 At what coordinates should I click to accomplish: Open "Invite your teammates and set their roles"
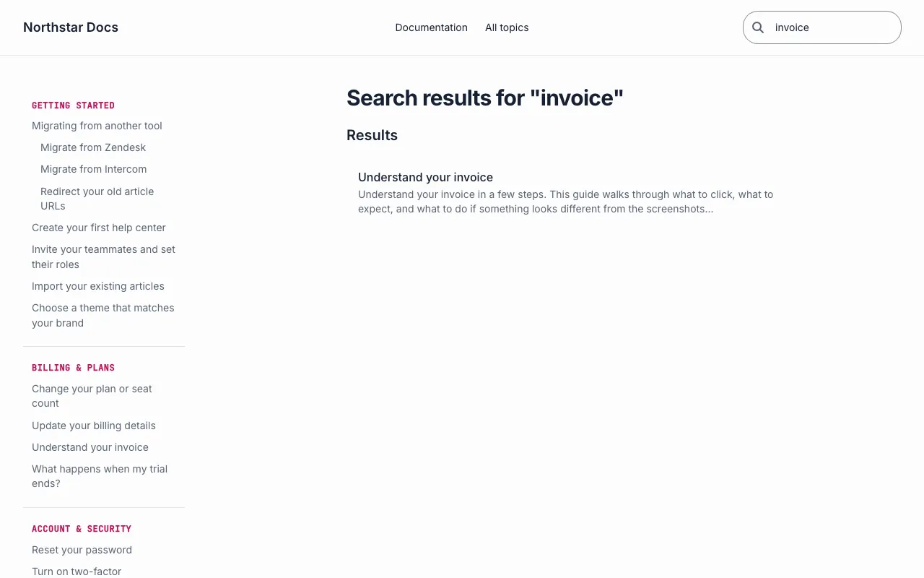pyautogui.click(x=103, y=256)
